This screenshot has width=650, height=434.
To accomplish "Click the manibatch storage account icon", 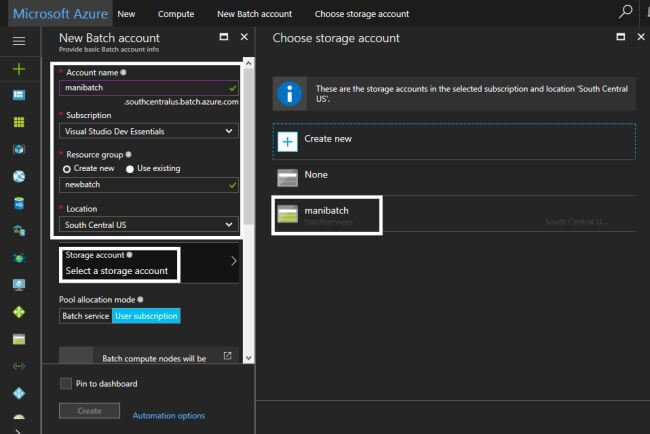I will click(x=288, y=214).
